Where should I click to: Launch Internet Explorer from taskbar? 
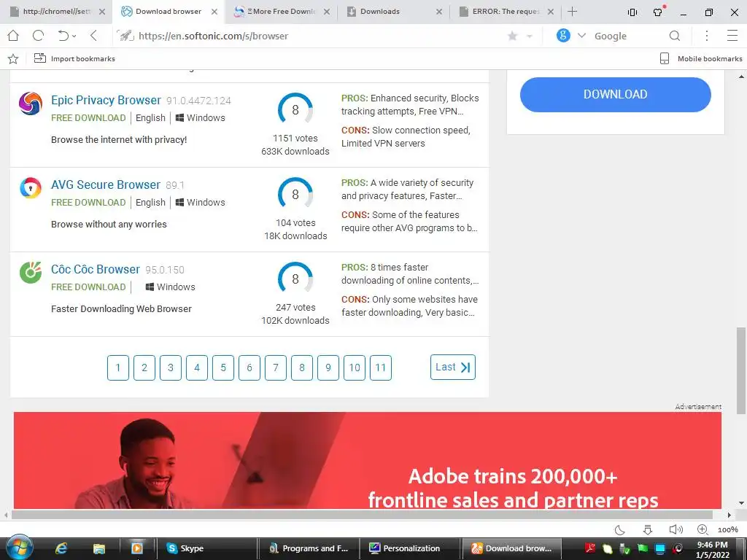tap(61, 548)
